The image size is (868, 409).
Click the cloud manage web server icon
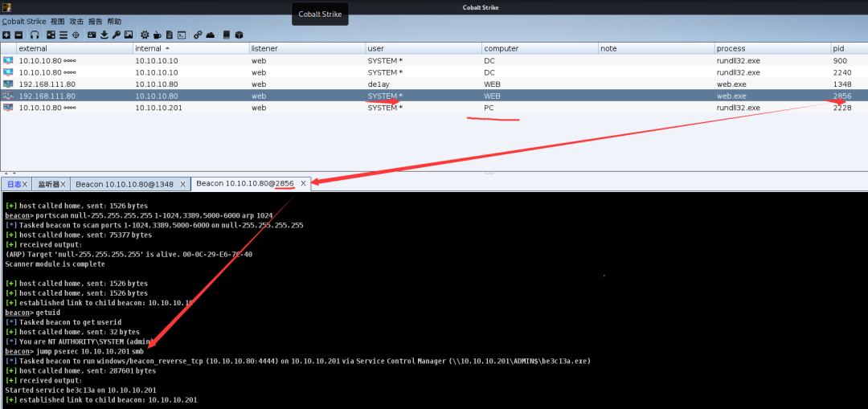point(211,35)
